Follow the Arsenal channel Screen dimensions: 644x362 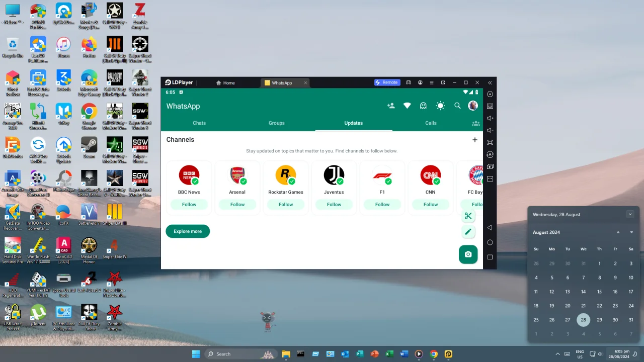tap(237, 205)
